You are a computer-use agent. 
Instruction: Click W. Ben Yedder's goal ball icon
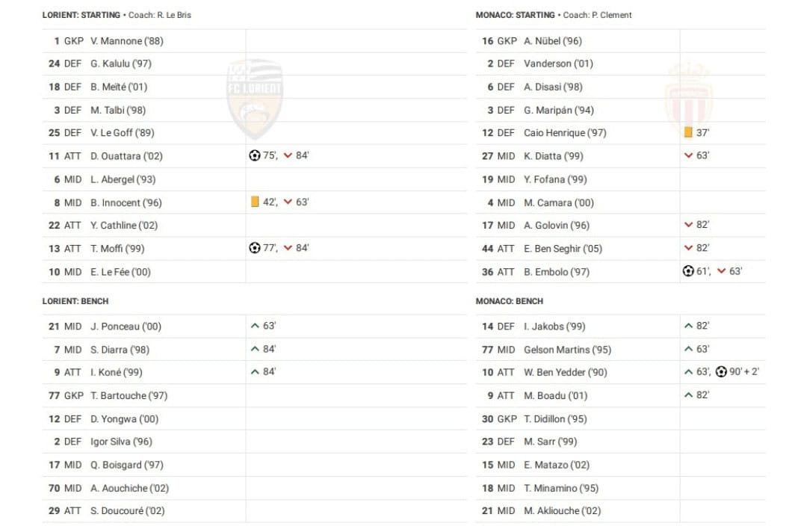(721, 372)
